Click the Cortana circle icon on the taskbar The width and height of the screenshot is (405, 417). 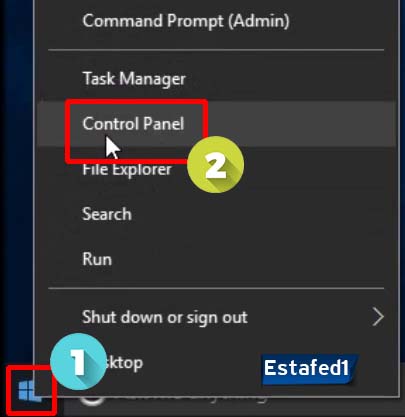click(91, 399)
